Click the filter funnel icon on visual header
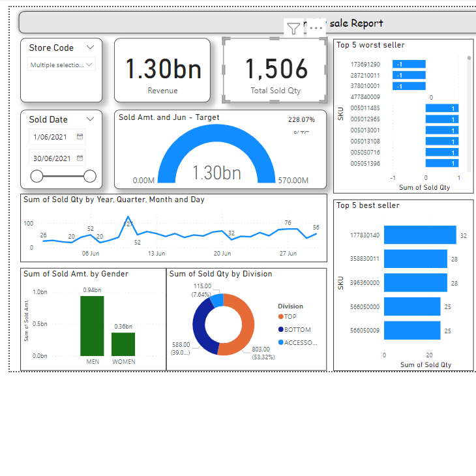 [294, 28]
